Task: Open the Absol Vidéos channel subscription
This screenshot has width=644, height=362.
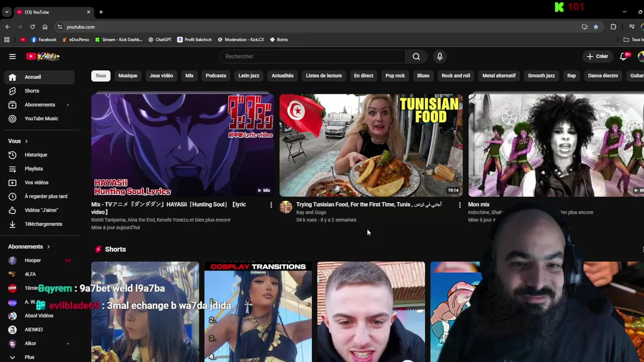Action: pos(40,316)
